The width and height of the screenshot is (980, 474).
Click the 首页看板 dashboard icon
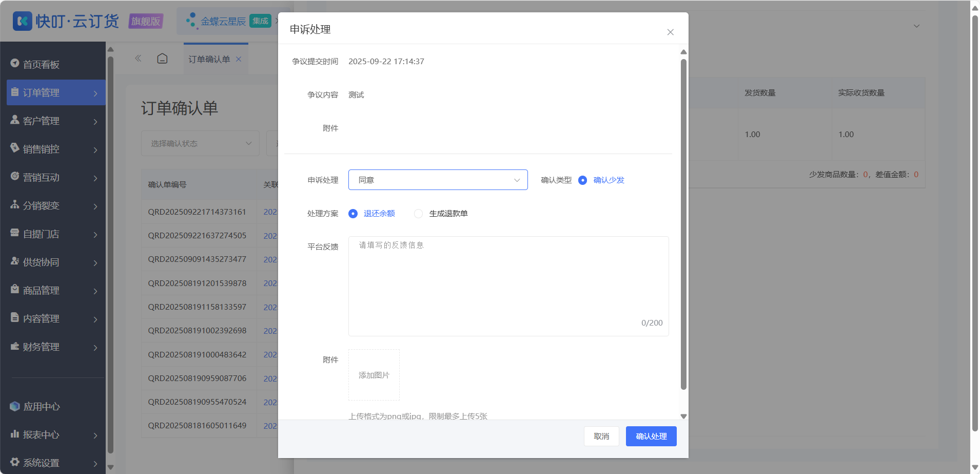15,63
